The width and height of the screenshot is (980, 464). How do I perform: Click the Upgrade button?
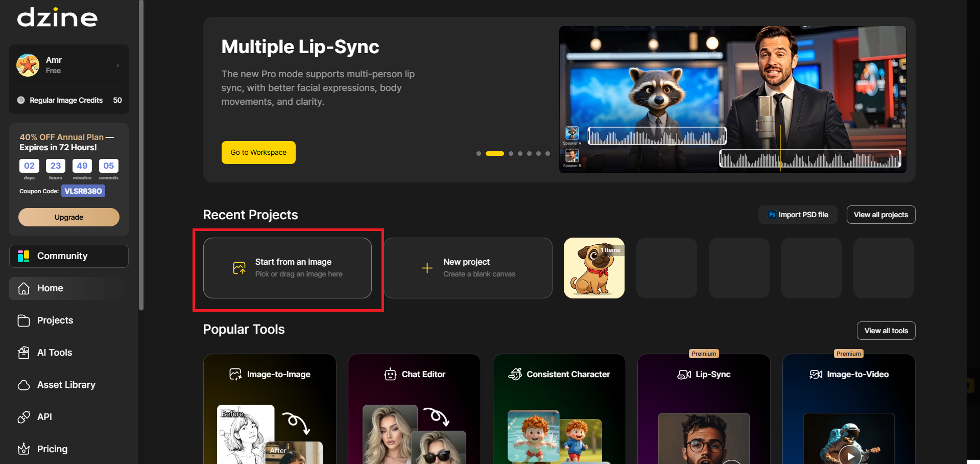(x=69, y=217)
